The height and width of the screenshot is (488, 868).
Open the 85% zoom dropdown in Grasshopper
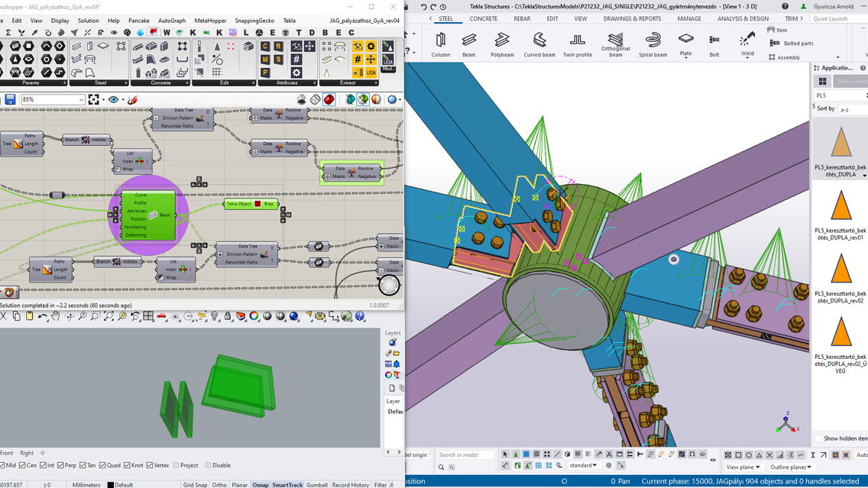pos(81,99)
